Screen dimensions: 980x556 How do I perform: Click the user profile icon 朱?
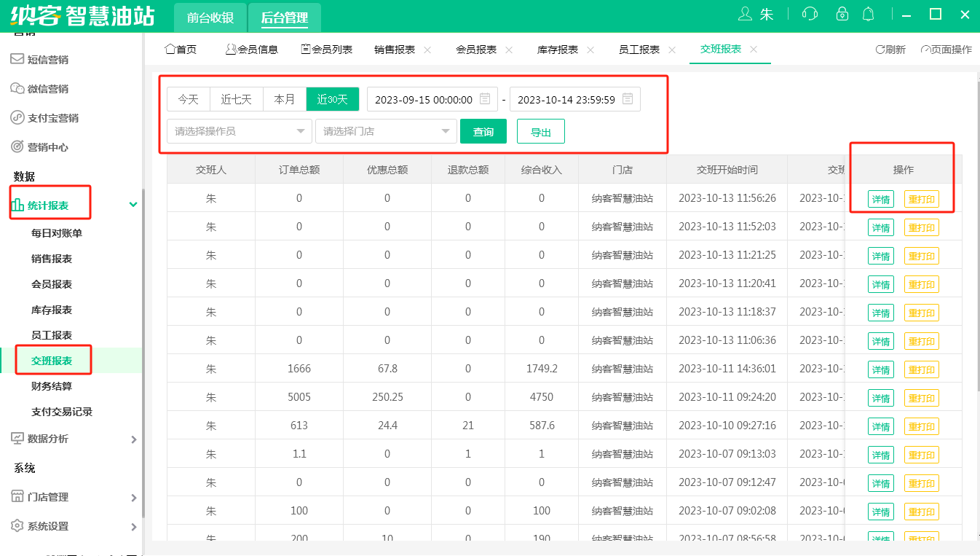point(755,14)
